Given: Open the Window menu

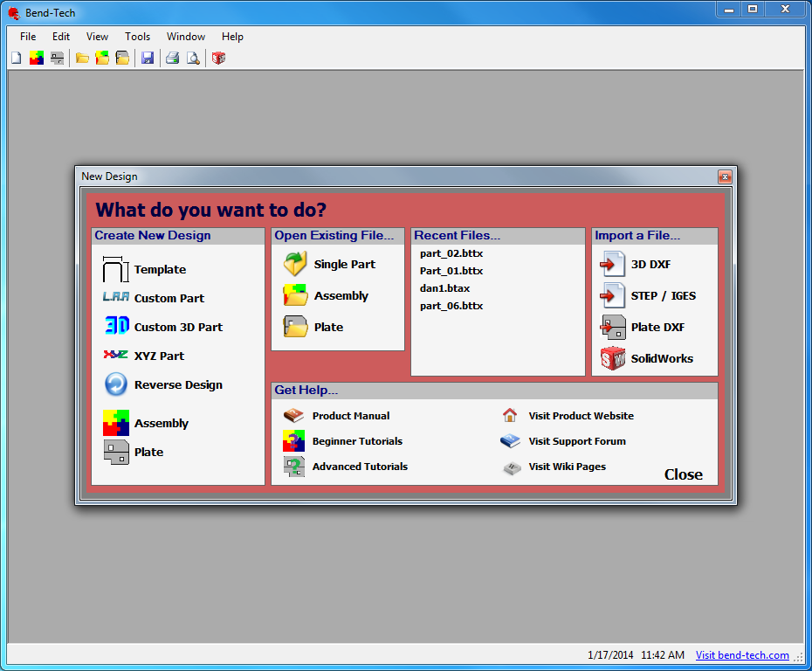Looking at the screenshot, I should 185,37.
